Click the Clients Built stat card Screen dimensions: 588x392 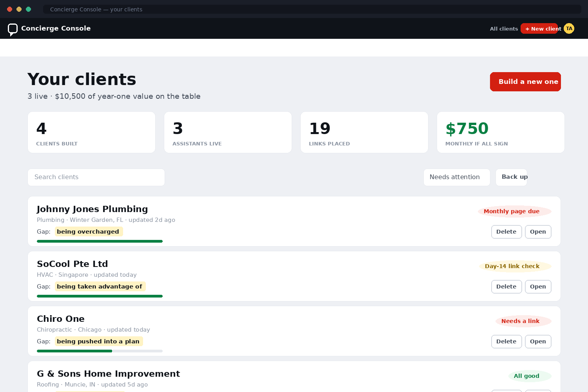point(91,132)
